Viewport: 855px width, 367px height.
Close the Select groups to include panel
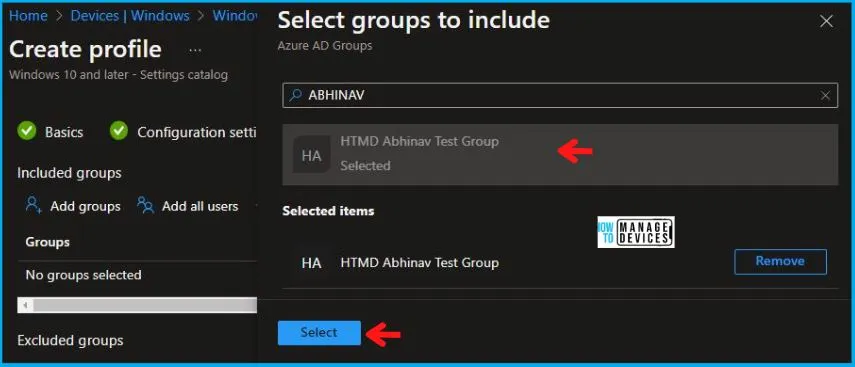826,21
